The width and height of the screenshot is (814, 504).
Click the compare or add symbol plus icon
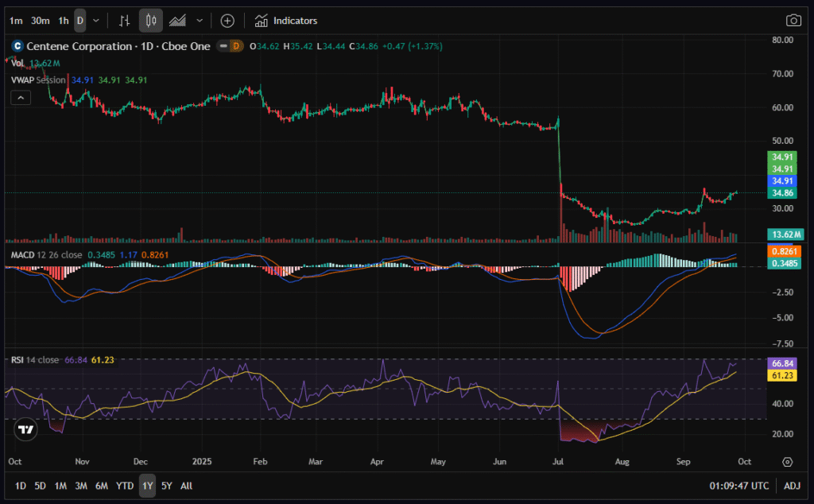tap(227, 21)
